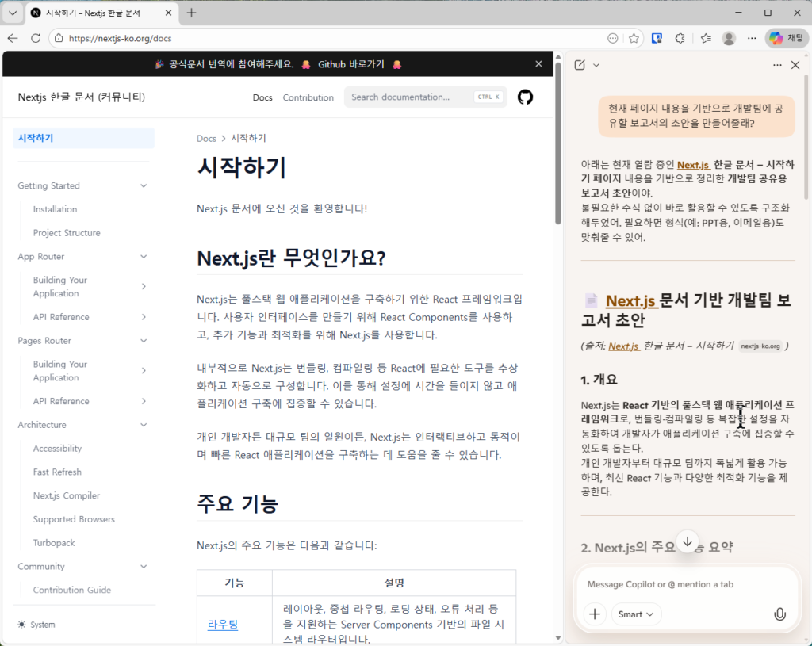Image resolution: width=812 pixels, height=646 pixels.
Task: Open the GitHub repository icon in docs header
Action: point(525,97)
